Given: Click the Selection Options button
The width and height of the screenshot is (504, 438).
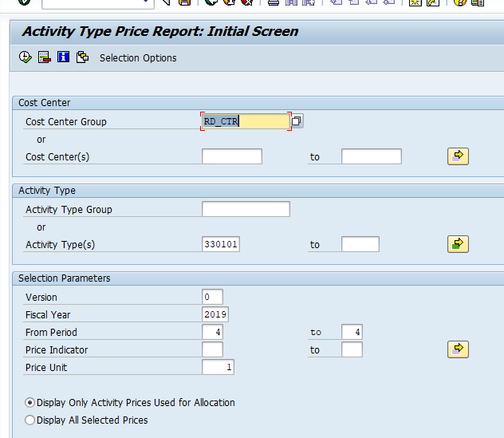Looking at the screenshot, I should coord(138,58).
